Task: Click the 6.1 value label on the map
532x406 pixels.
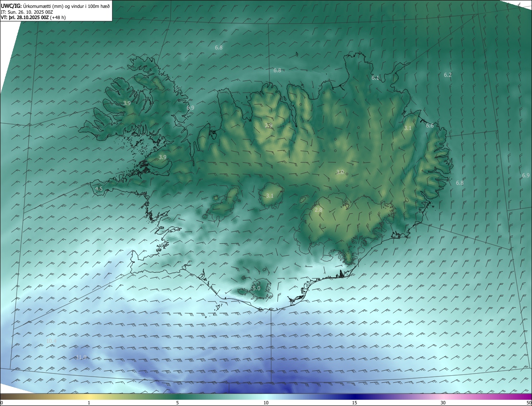Action: [x=375, y=78]
